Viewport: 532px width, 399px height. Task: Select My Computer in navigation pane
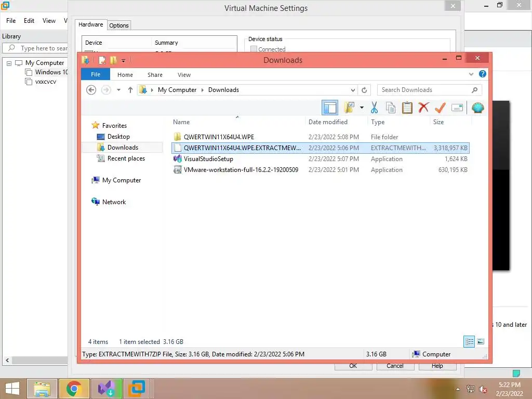pos(122,180)
